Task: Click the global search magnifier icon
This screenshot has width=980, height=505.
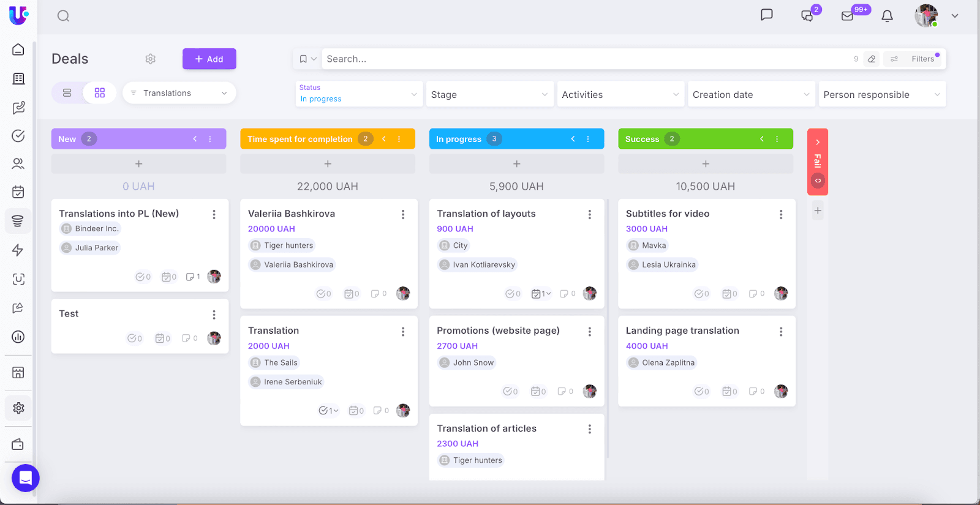Action: [63, 16]
